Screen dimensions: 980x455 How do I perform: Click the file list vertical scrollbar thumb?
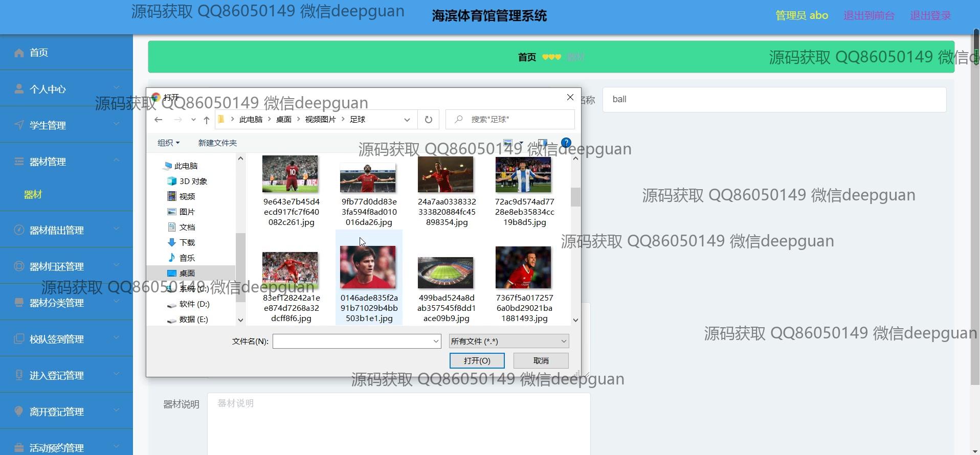(x=575, y=197)
